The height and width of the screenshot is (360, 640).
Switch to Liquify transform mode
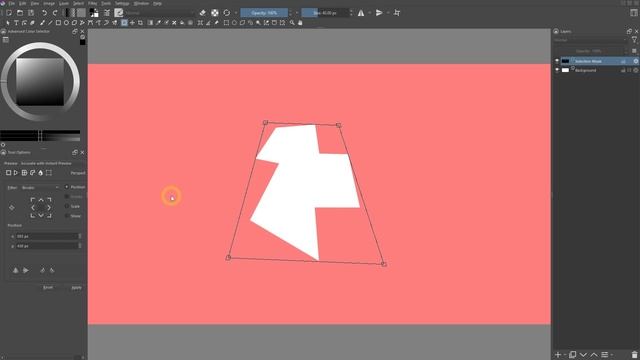40,173
